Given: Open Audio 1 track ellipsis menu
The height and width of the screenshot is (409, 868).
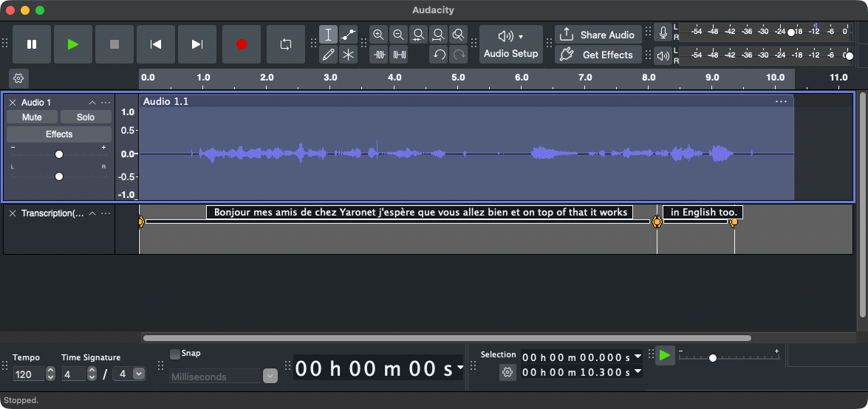Looking at the screenshot, I should 106,103.
